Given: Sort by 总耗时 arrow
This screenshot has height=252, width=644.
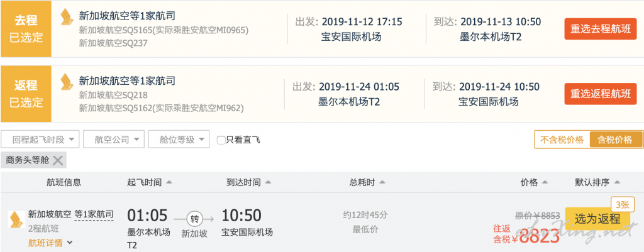Looking at the screenshot, I should pyautogui.click(x=382, y=183).
